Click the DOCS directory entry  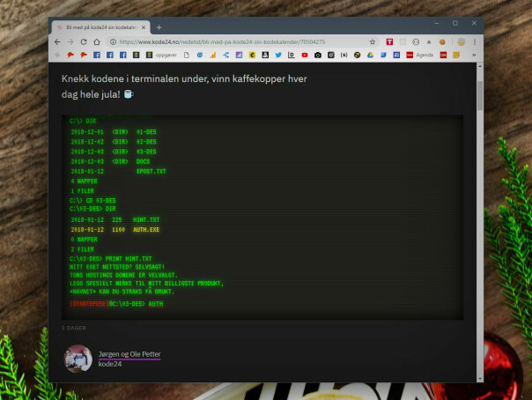coord(143,161)
